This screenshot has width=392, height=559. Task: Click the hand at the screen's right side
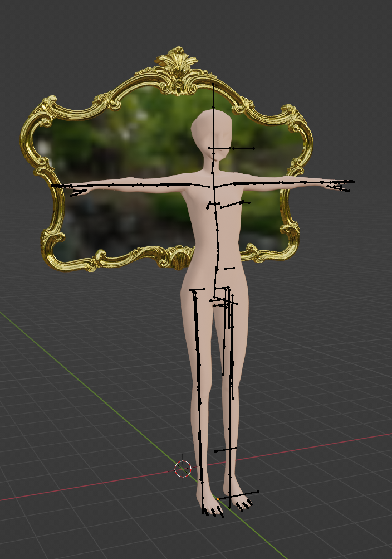tap(341, 186)
